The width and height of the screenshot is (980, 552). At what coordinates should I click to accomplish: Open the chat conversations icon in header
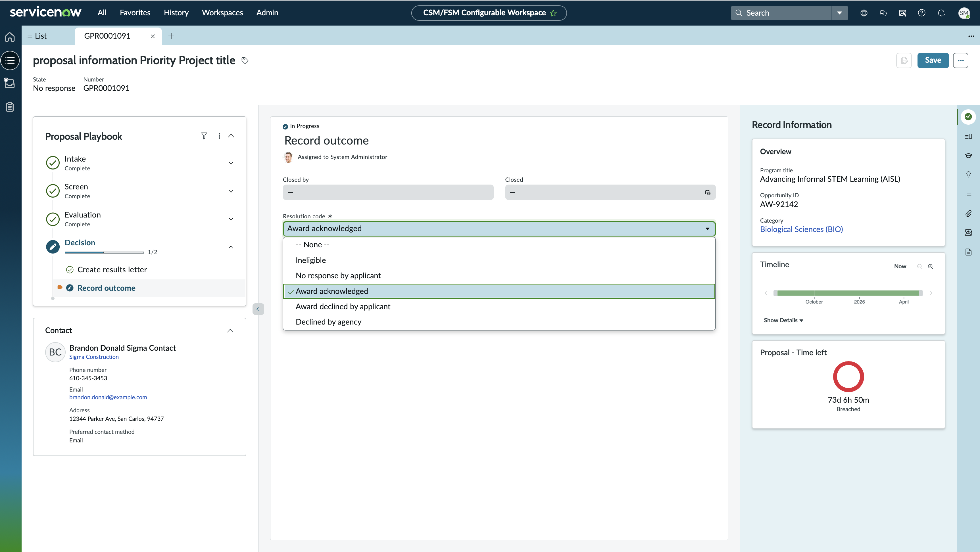tap(883, 13)
